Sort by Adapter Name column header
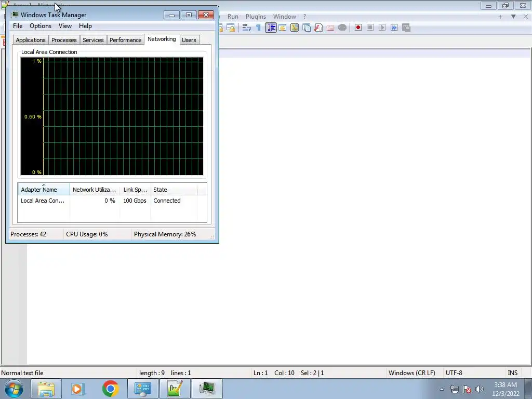Image resolution: width=532 pixels, height=399 pixels. click(44, 190)
